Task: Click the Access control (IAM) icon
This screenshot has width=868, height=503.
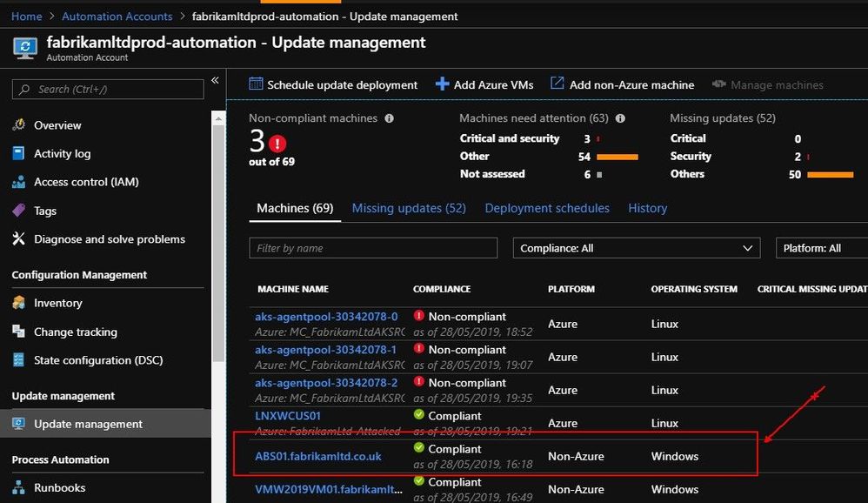Action: tap(19, 182)
